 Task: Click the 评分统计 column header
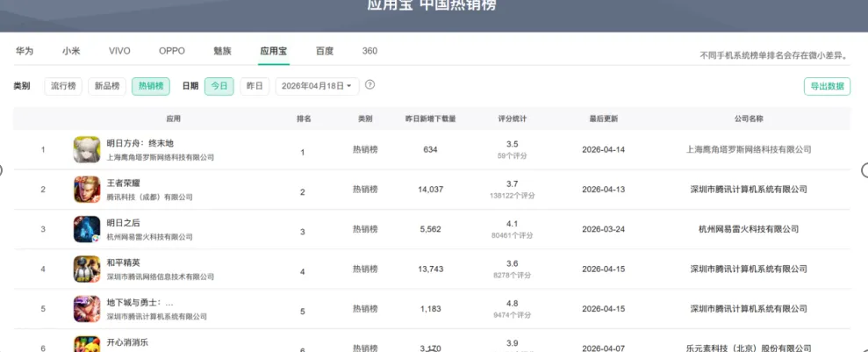pos(512,119)
